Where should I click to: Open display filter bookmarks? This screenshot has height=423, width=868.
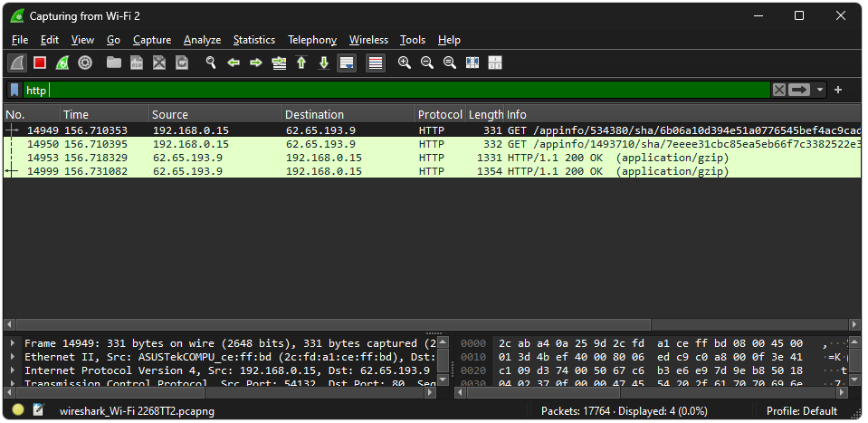[x=15, y=90]
